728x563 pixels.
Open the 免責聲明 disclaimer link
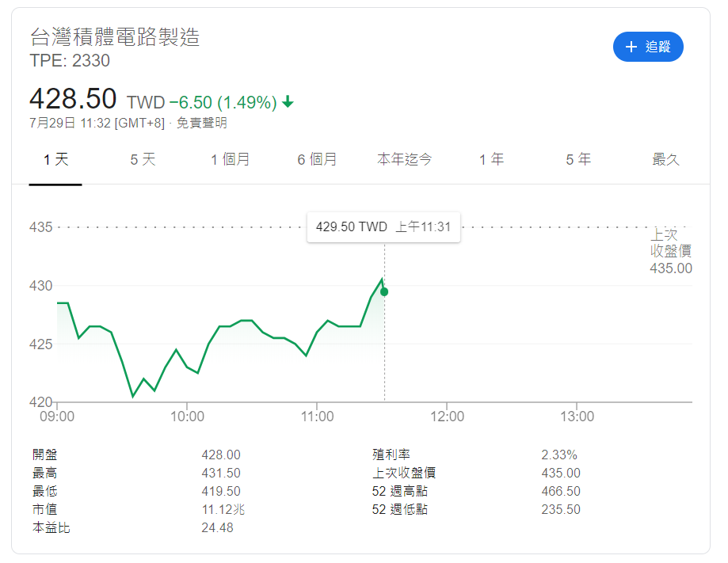[x=201, y=123]
